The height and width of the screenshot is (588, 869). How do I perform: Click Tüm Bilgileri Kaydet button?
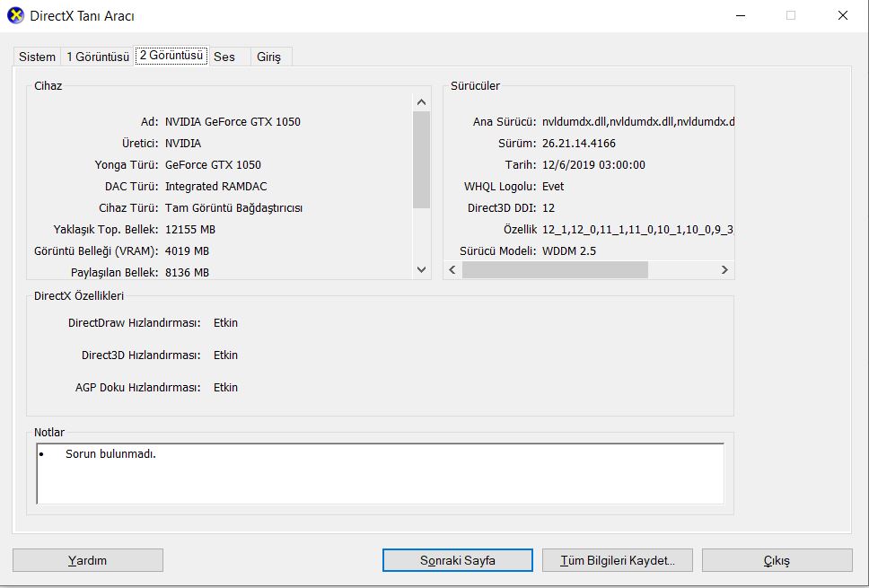point(617,560)
